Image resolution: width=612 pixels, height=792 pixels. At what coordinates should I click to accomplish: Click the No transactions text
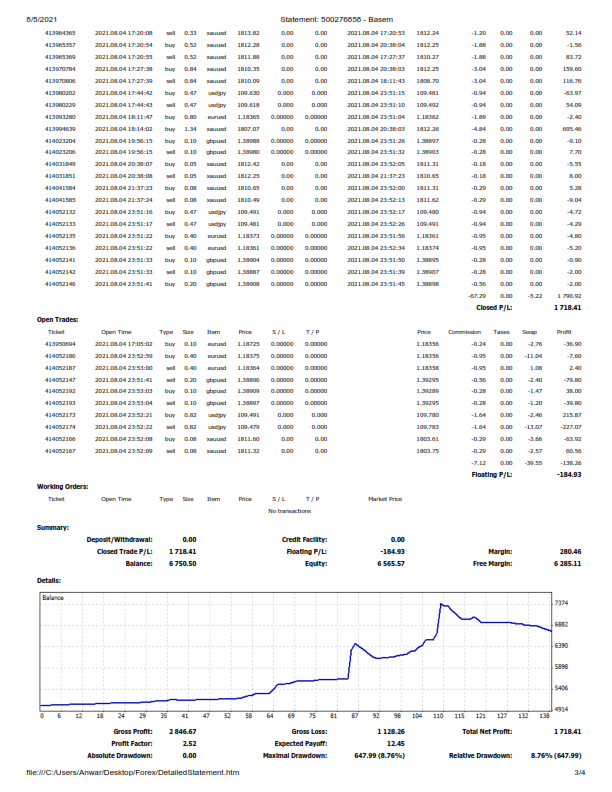[x=289, y=511]
